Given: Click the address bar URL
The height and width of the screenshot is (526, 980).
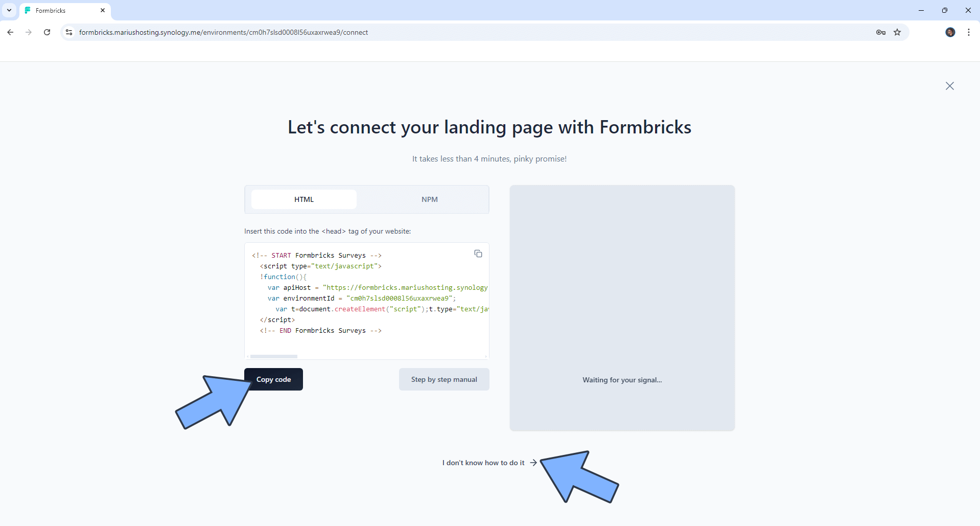Looking at the screenshot, I should (x=223, y=32).
